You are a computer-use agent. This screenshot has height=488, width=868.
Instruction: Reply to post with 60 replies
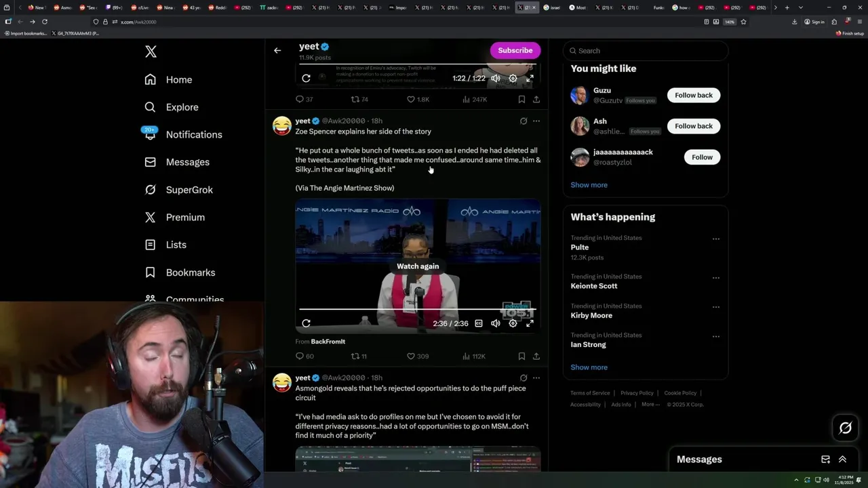coord(304,357)
